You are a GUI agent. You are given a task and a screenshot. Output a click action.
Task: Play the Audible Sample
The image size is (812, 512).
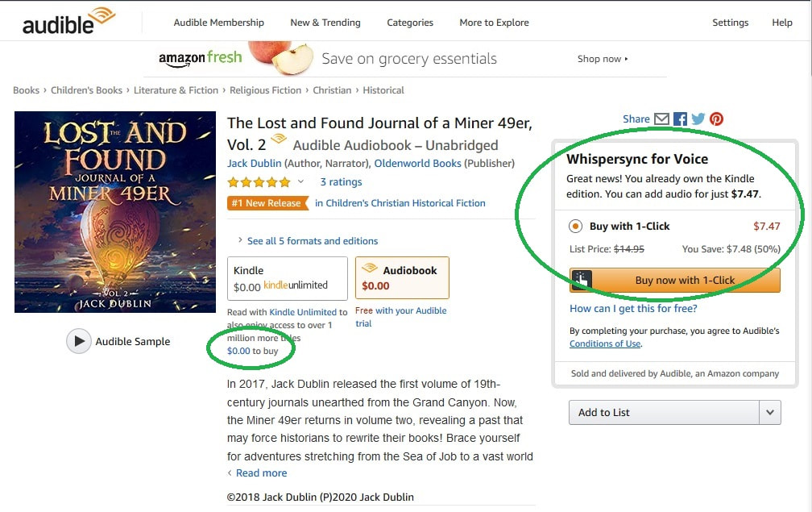coord(79,341)
